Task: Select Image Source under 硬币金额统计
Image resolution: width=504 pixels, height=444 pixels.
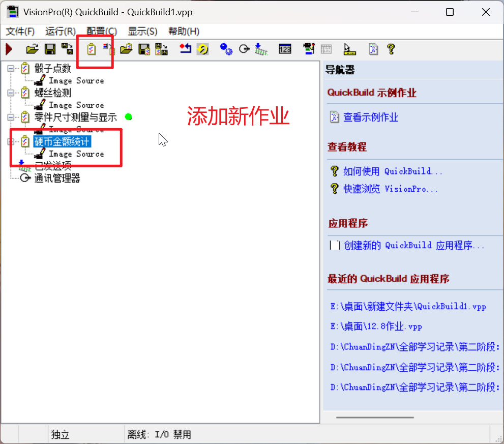Action: 76,154
